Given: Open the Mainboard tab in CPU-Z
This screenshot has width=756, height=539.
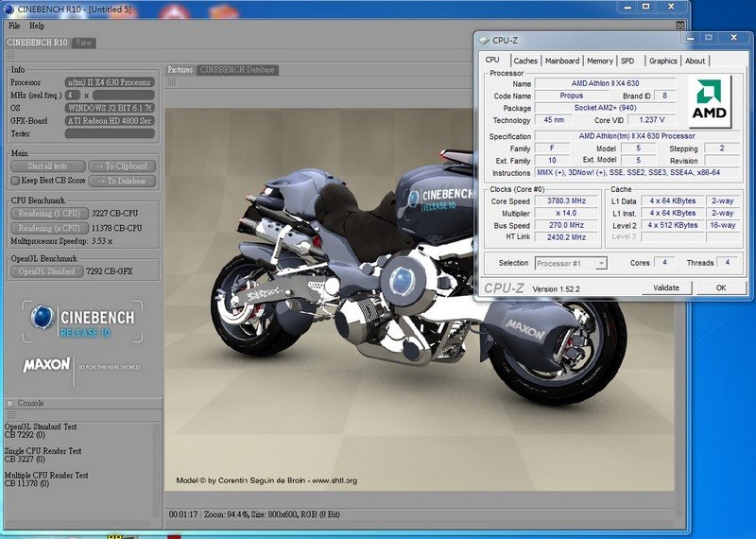Looking at the screenshot, I should click(562, 61).
